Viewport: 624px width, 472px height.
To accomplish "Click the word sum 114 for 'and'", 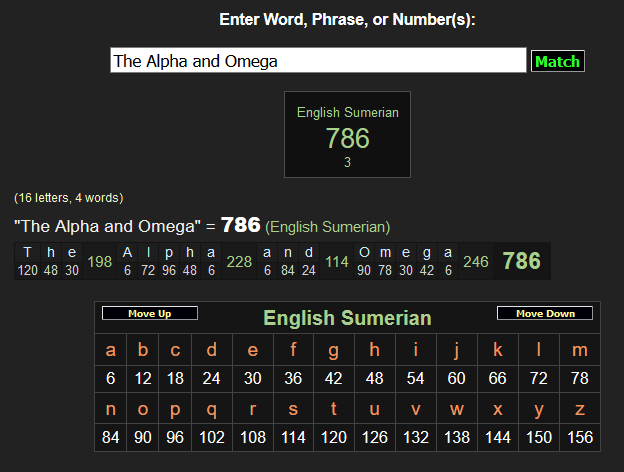I will pyautogui.click(x=337, y=262).
